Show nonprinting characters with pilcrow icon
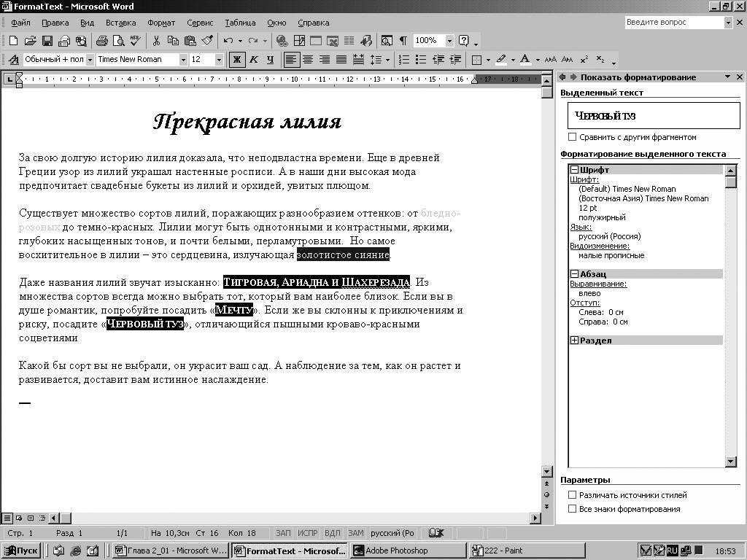Image resolution: width=747 pixels, height=560 pixels. (403, 41)
